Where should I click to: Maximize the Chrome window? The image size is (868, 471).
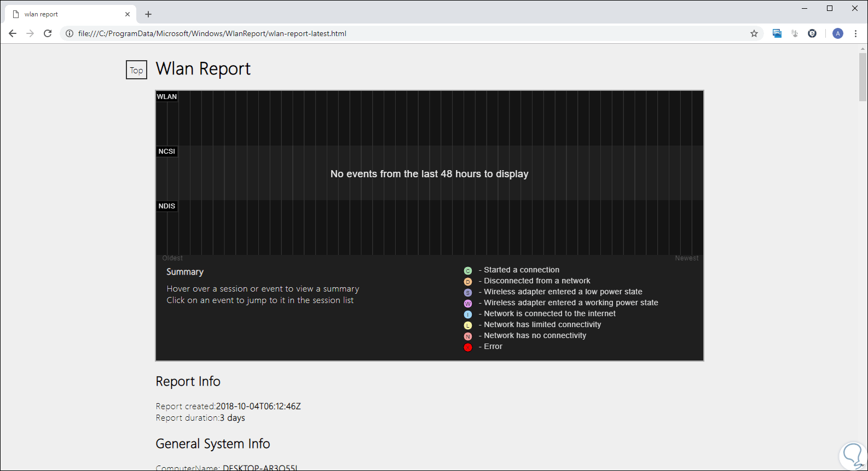click(830, 8)
